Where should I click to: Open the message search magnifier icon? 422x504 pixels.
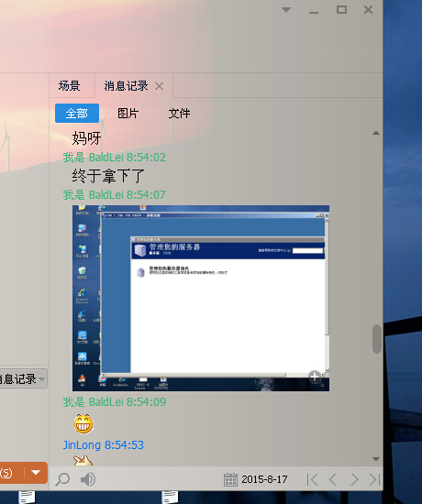62,479
